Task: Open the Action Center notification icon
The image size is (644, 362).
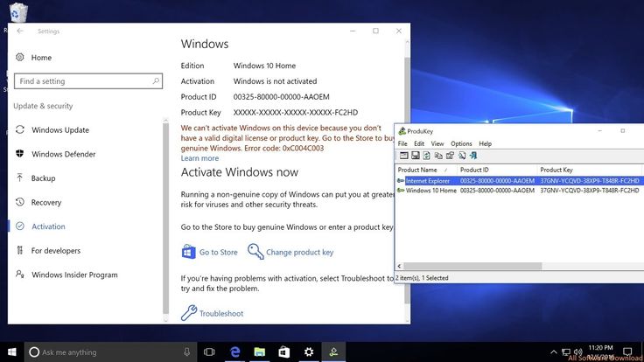Action: (627, 352)
